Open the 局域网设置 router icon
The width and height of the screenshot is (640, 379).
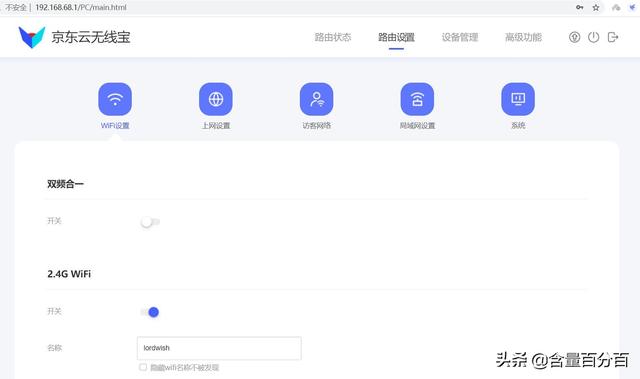[x=417, y=99]
